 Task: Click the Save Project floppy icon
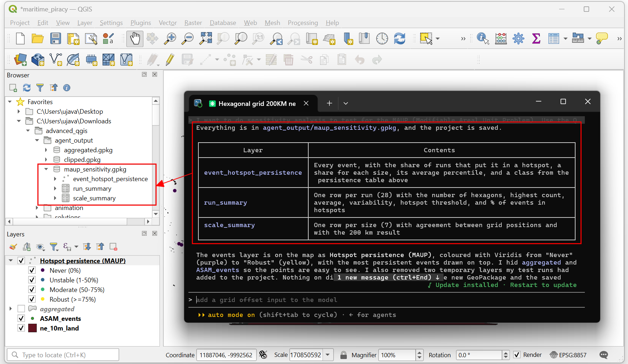point(56,39)
